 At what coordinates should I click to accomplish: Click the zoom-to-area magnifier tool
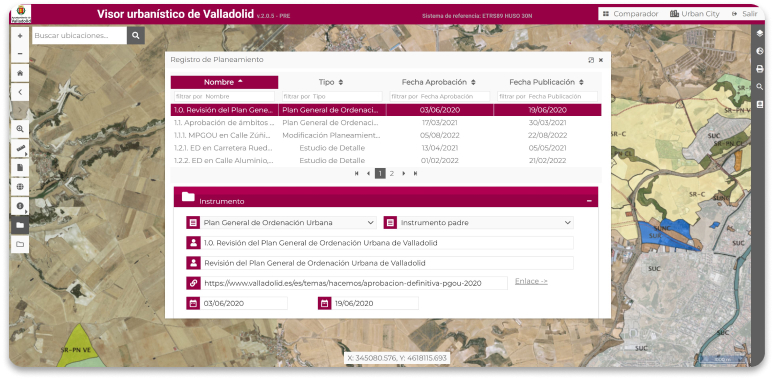tap(20, 129)
